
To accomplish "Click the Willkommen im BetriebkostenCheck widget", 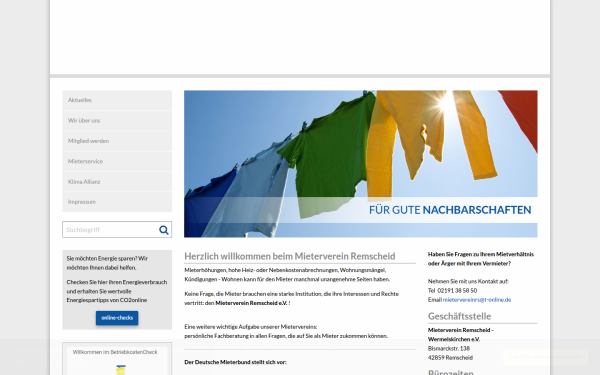I will pos(117,359).
